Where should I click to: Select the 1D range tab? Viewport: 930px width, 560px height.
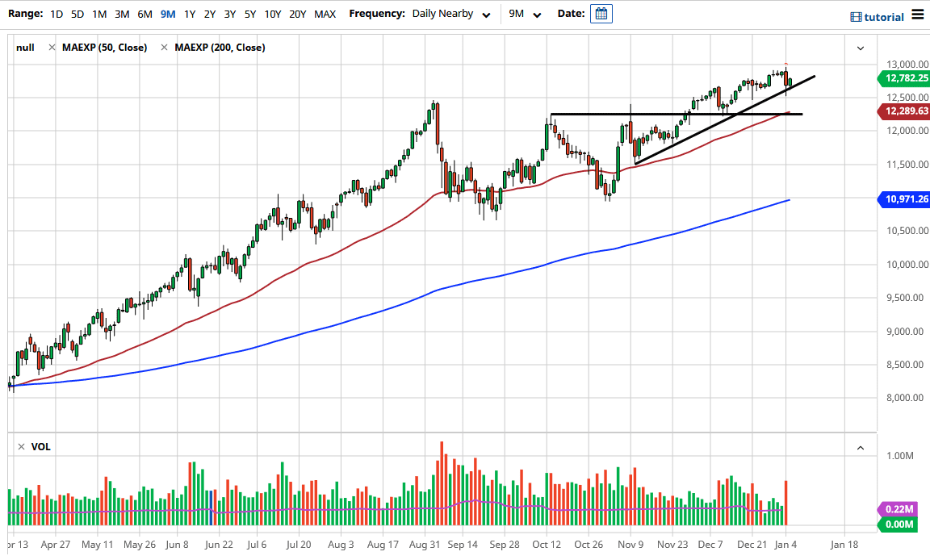pyautogui.click(x=57, y=14)
